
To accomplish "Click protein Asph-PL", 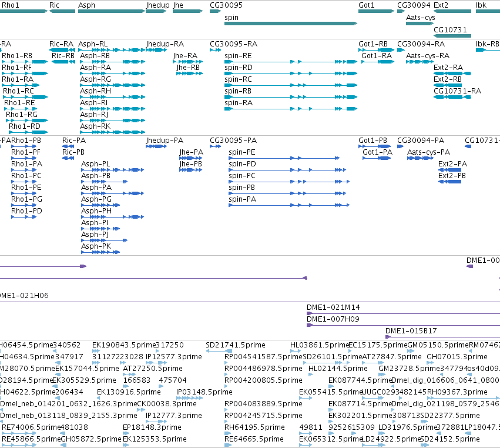I will [95, 164].
